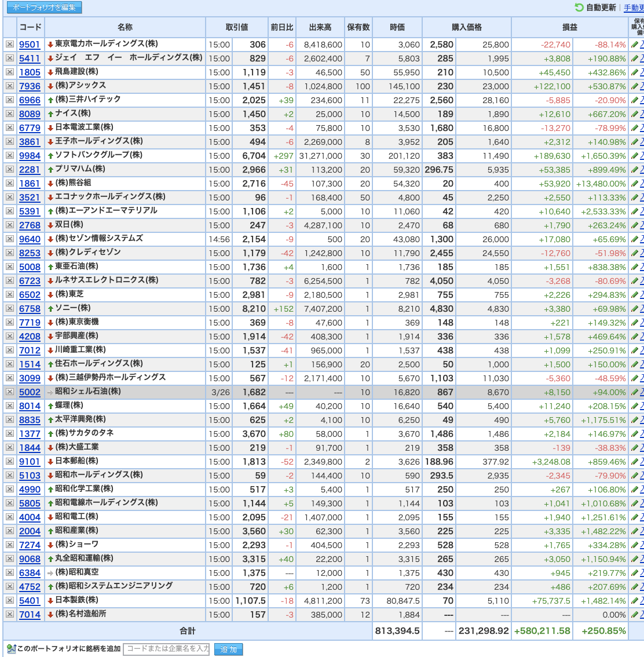
Task: Open stock code link 6779
Action: tap(30, 128)
